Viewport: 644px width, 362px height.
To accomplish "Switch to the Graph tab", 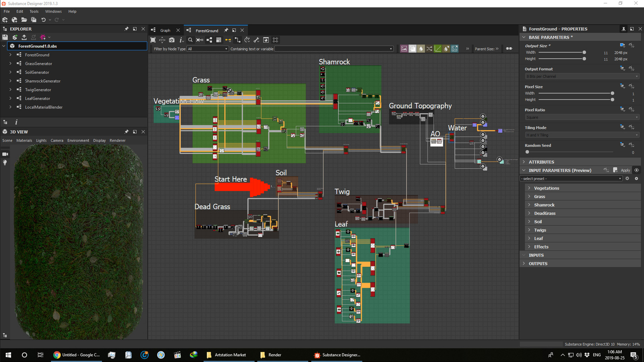I will [165, 30].
